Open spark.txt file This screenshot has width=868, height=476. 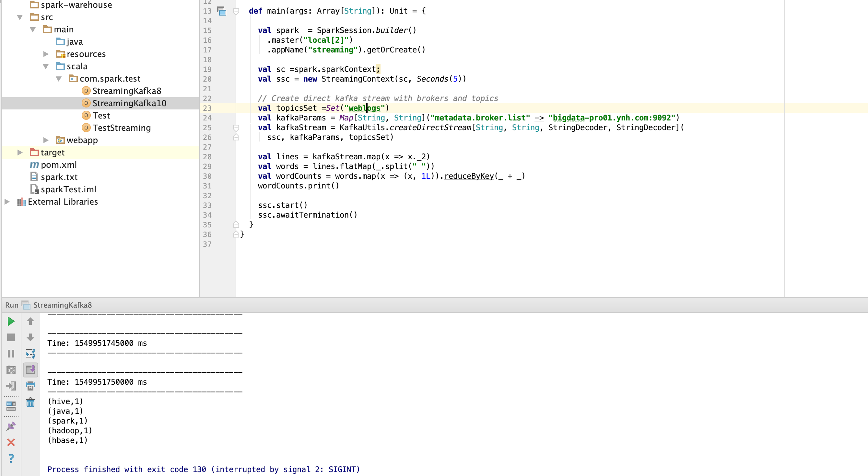coord(53,177)
